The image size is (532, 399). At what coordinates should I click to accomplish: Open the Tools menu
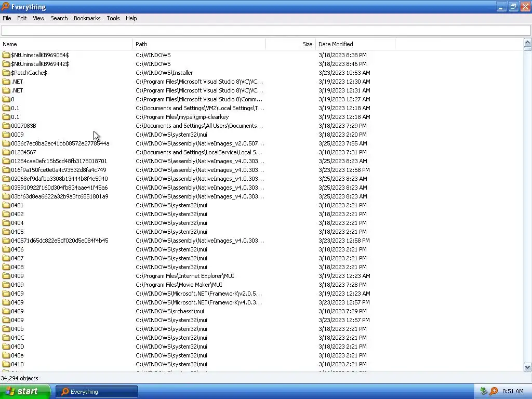point(113,18)
